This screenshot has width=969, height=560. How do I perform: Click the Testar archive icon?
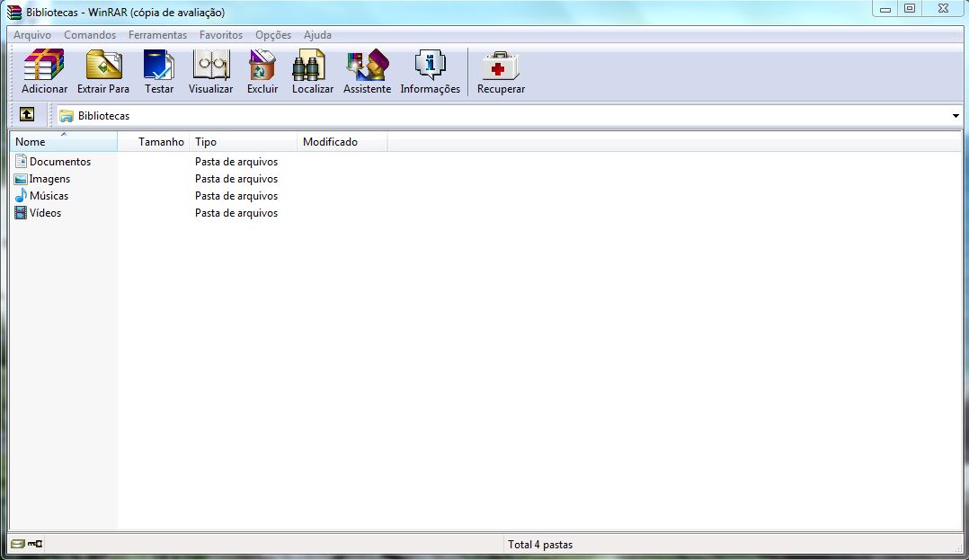159,65
